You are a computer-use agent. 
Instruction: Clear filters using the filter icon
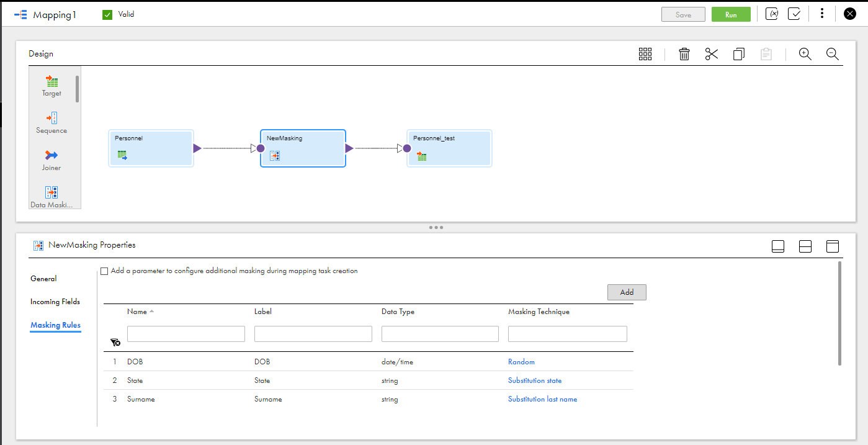coord(115,342)
